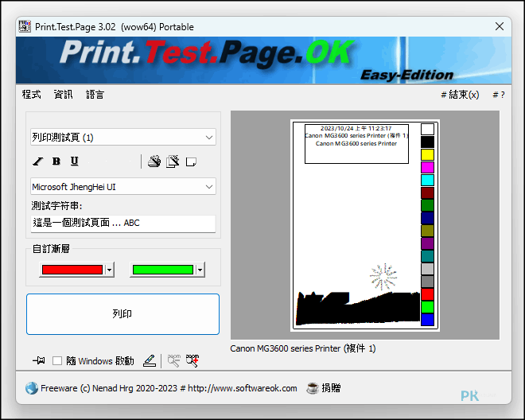Viewport: 525px width, 420px height.
Task: Click the printer stack icon in toolbar
Action: pos(154,161)
